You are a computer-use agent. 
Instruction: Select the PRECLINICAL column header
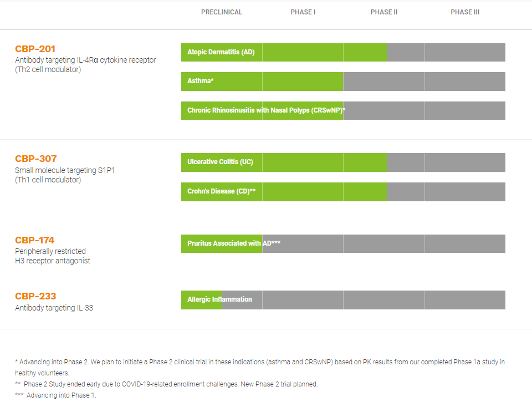tap(222, 12)
